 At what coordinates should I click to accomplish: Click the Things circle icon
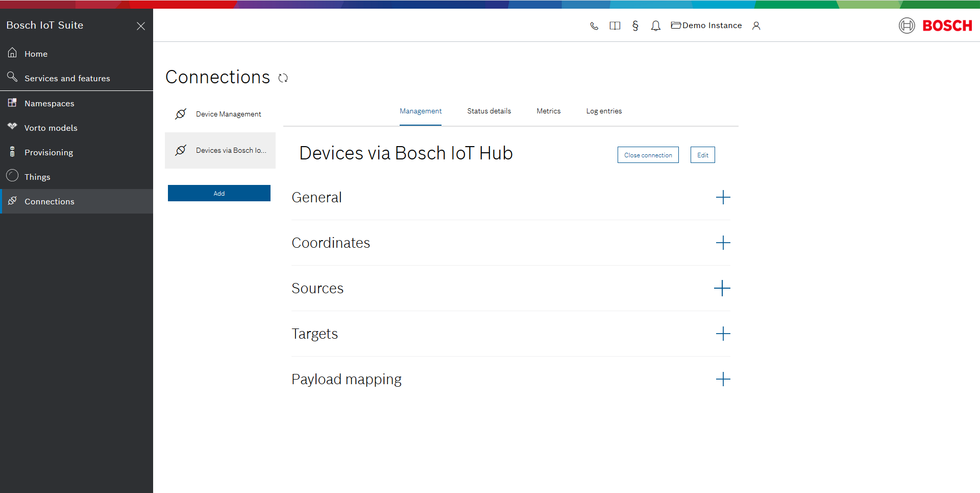12,176
